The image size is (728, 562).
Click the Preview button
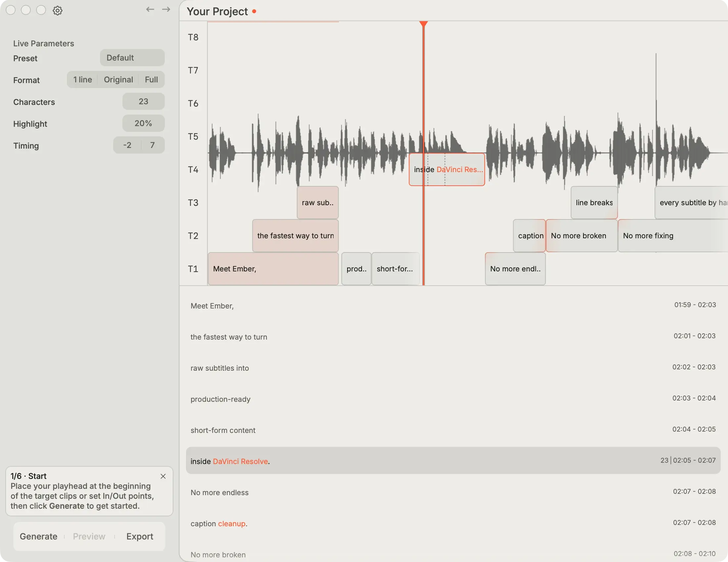tap(89, 536)
